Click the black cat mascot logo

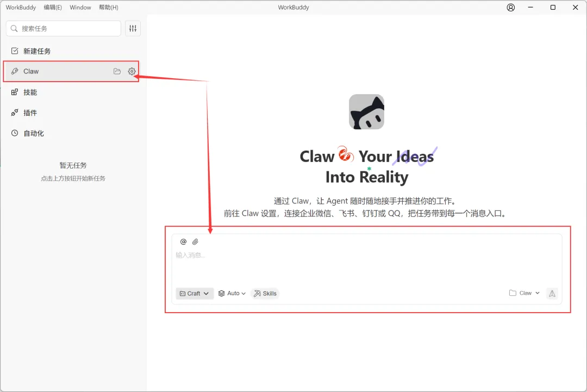[x=366, y=112]
